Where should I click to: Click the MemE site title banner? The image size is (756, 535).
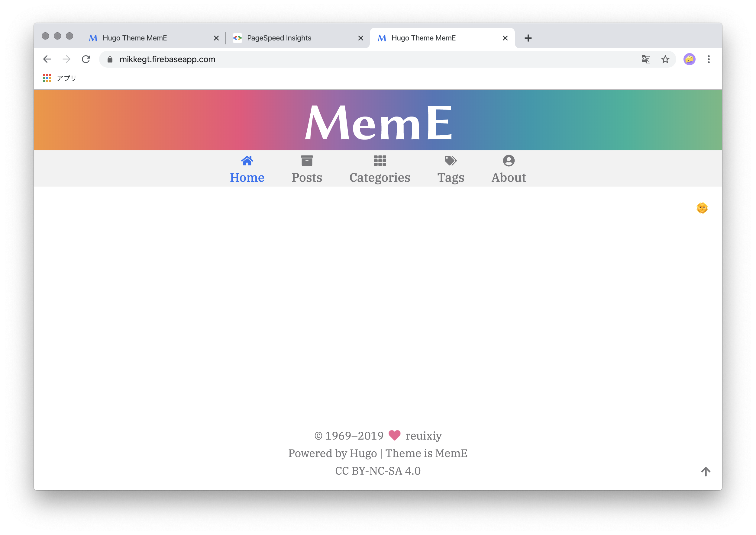[378, 122]
